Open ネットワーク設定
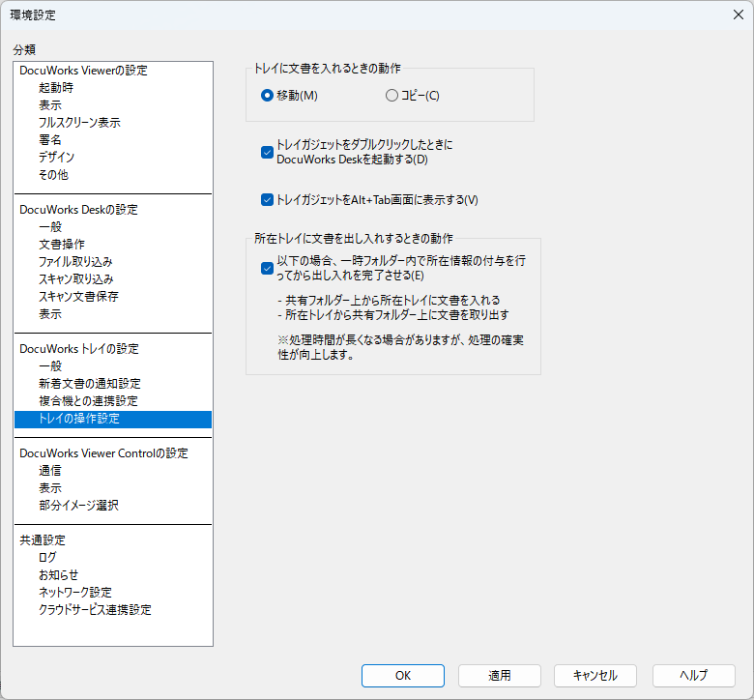Image resolution: width=754 pixels, height=700 pixels. click(x=75, y=592)
